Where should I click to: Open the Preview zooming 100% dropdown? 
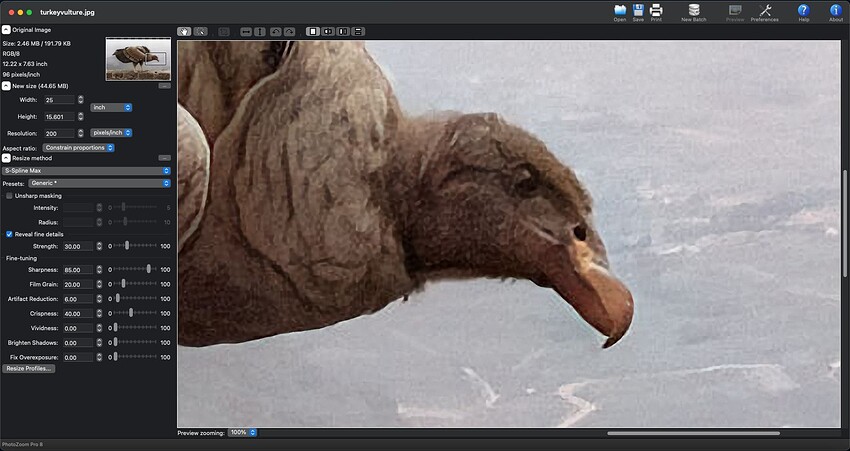242,433
